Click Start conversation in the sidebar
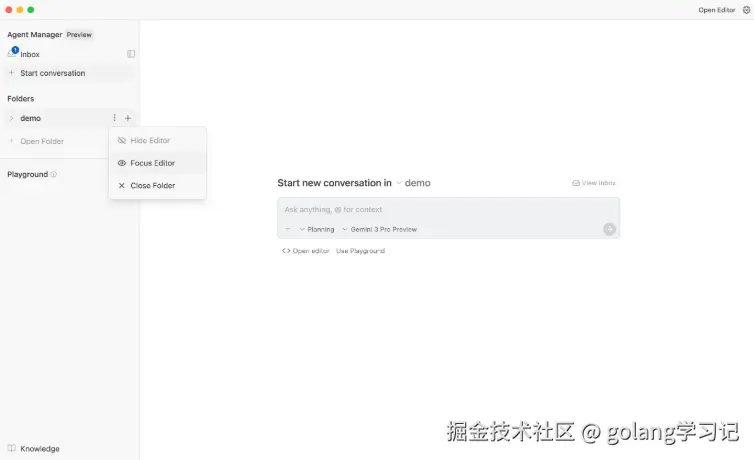The image size is (754, 460). (52, 73)
